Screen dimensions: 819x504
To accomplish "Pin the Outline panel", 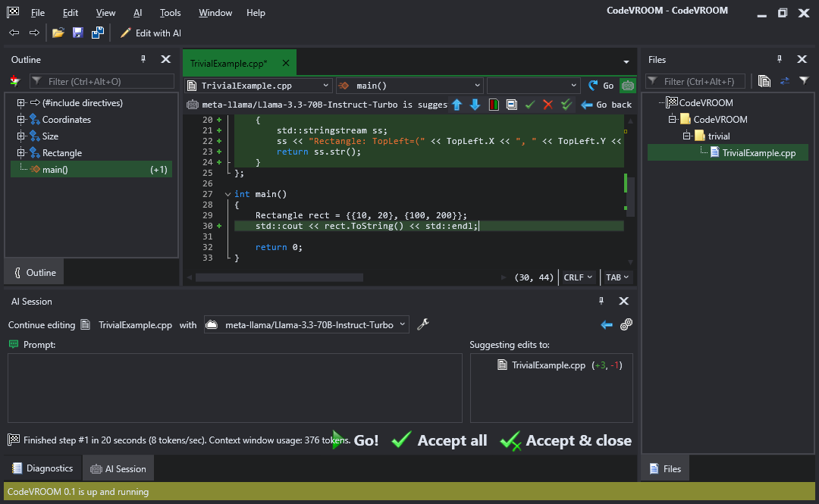I will (x=143, y=59).
